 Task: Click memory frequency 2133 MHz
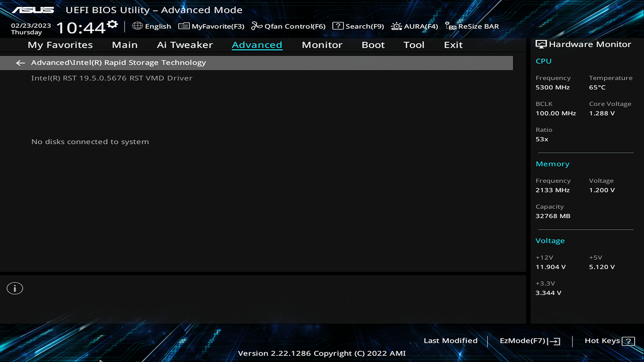pyautogui.click(x=552, y=190)
